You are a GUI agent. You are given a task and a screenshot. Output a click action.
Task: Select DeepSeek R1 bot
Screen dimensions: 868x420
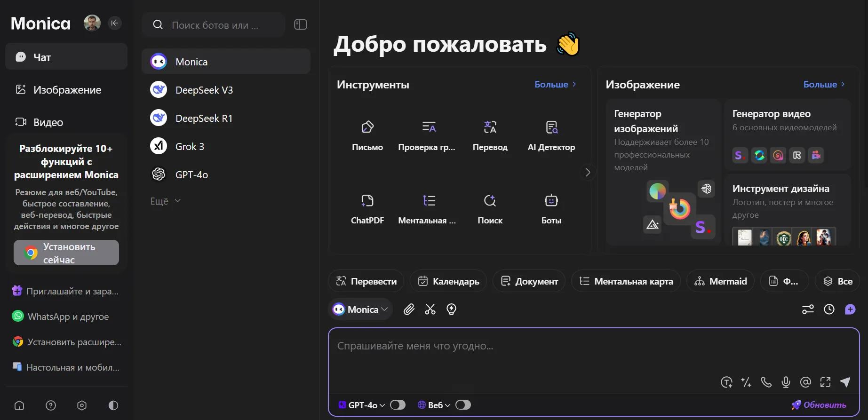(x=226, y=118)
